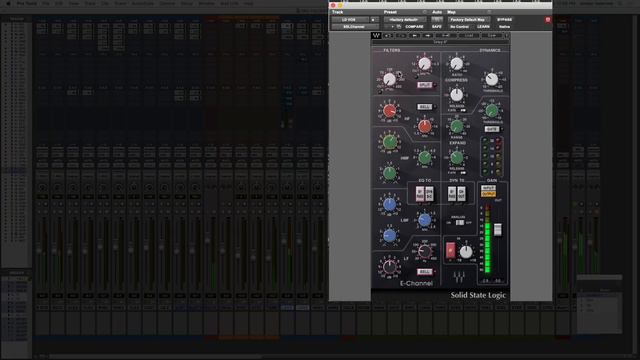Open the Factory Default Map dropdown
Viewport: 640px width, 360px height.
click(x=468, y=20)
